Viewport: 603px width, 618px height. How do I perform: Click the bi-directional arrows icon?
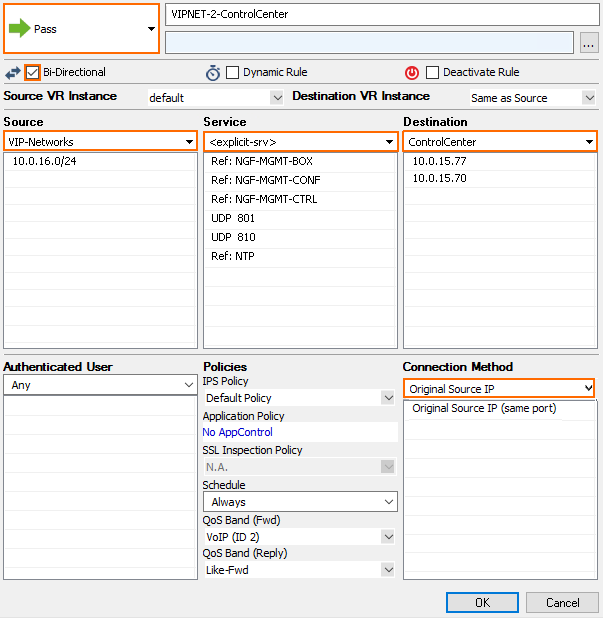tap(13, 73)
